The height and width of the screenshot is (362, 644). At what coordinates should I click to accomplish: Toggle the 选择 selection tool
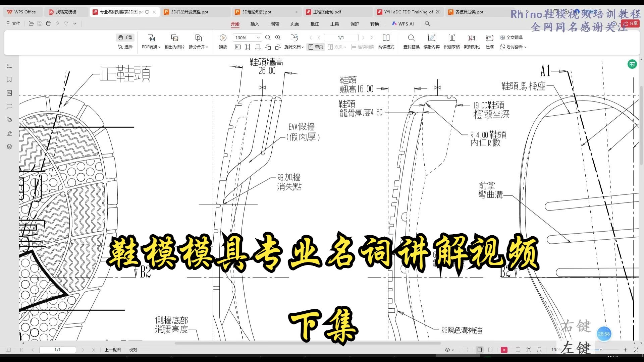(125, 47)
